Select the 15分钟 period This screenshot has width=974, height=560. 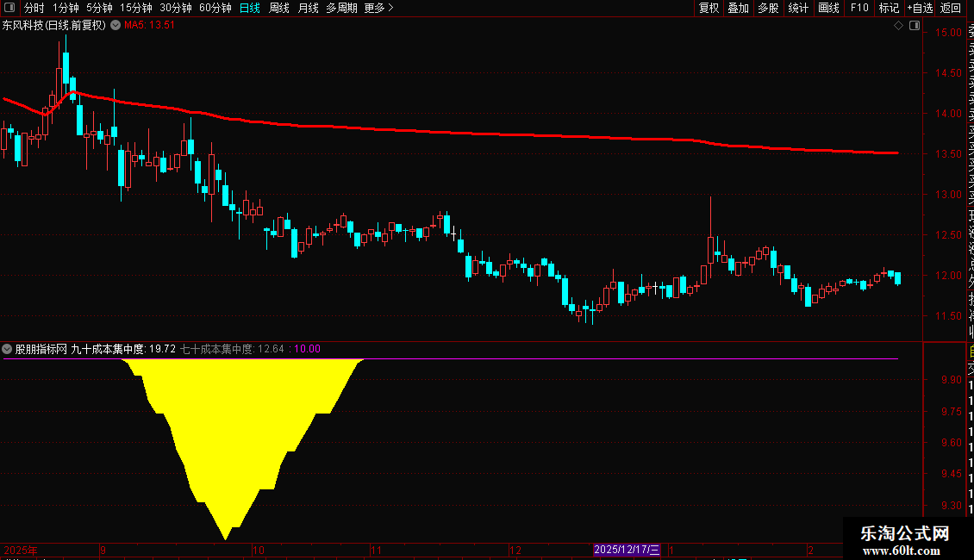[x=136, y=8]
